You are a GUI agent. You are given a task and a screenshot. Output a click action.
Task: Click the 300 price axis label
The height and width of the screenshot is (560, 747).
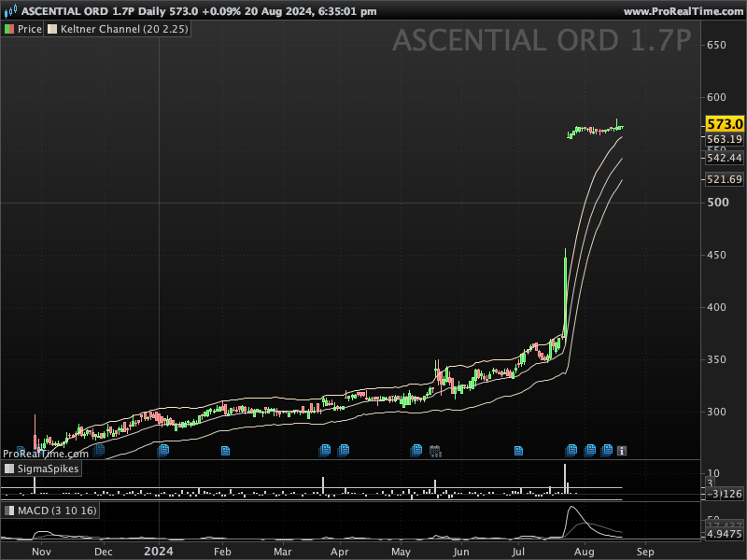pyautogui.click(x=716, y=412)
